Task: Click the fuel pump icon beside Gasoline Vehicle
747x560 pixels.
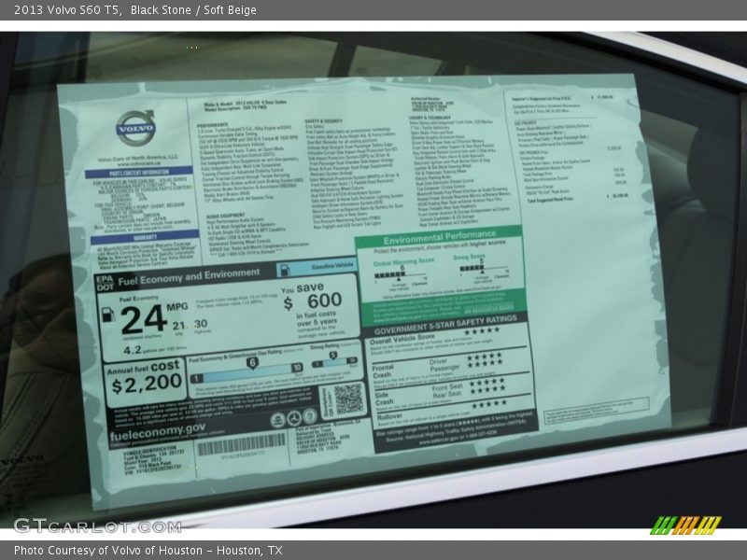Action: [285, 270]
